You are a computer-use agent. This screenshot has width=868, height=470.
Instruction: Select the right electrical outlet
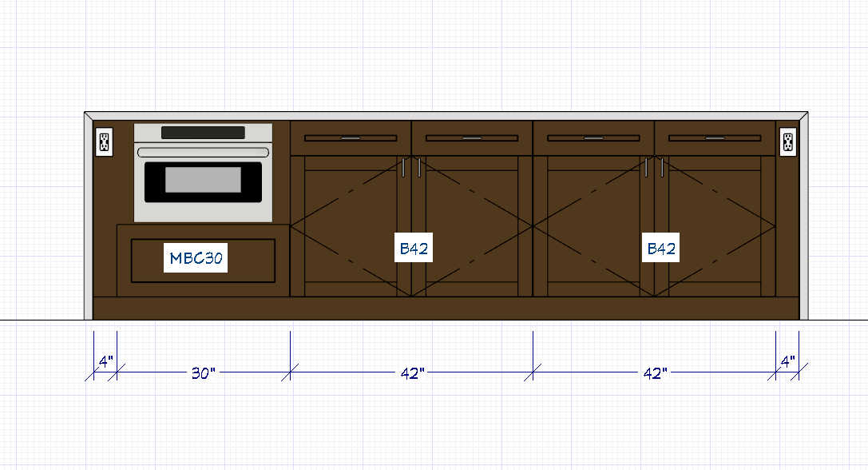787,142
